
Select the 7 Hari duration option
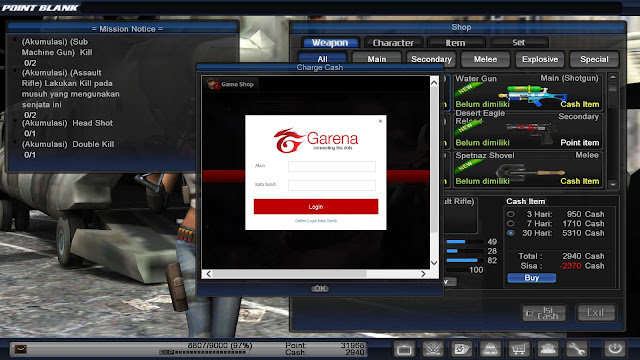tap(511, 224)
